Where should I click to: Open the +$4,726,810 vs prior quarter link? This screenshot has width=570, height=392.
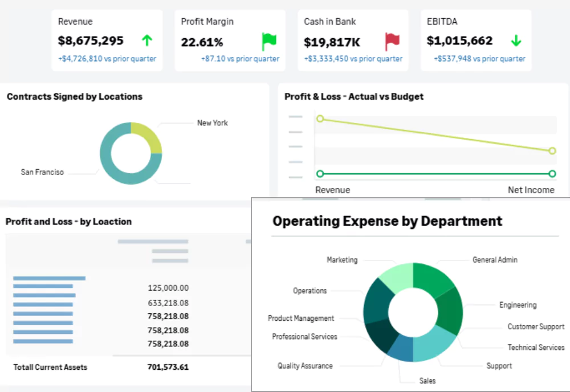pos(107,59)
